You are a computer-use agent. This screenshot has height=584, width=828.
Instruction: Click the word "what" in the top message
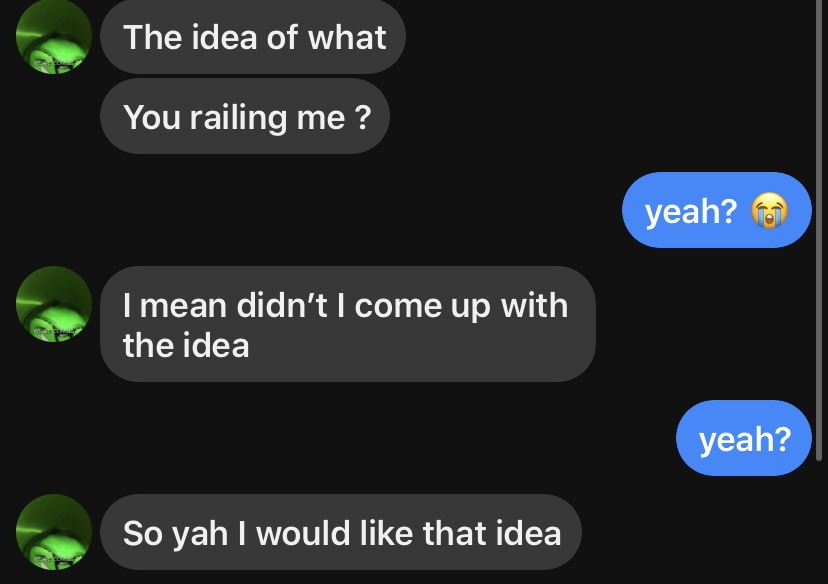[347, 37]
